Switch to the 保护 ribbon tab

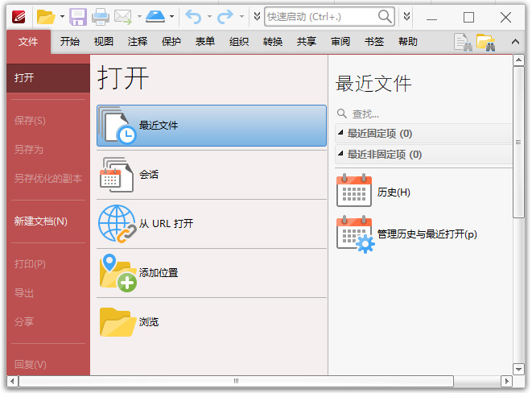coord(171,42)
